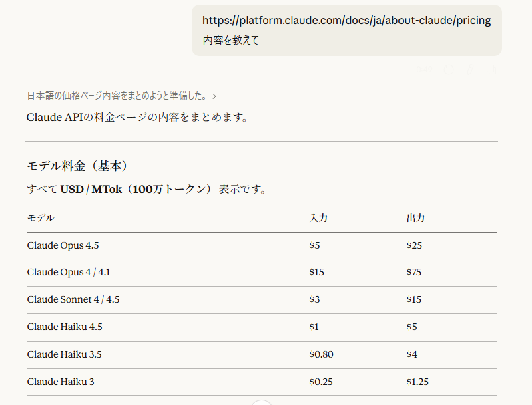Click the $0.80 input price cell
Viewport: 532px width, 405px height.
321,354
